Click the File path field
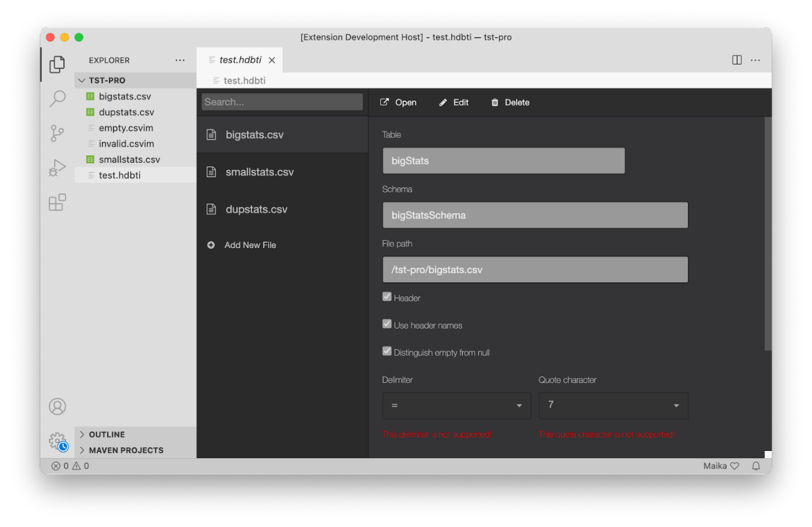The image size is (812, 527). (535, 269)
